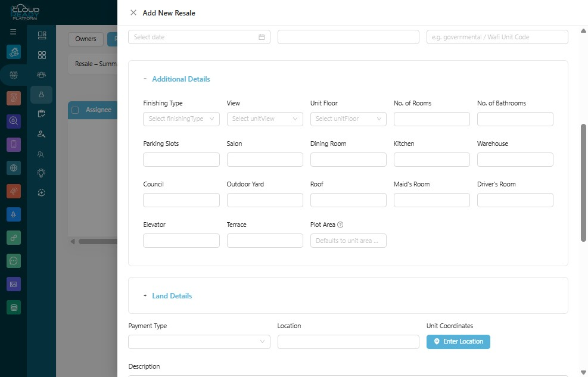Open the Finishing Type dropdown
588x377 pixels.
pos(181,119)
